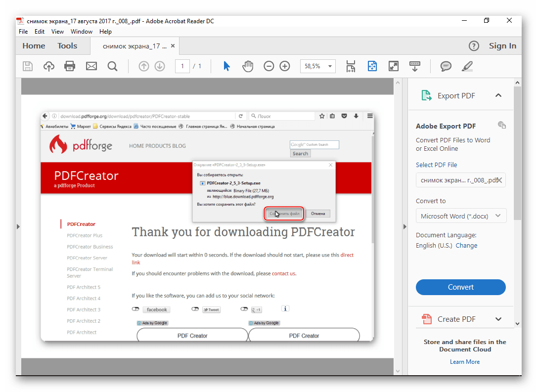This screenshot has height=392, width=538.
Task: Activate the Hand pan tool
Action: pos(248,66)
